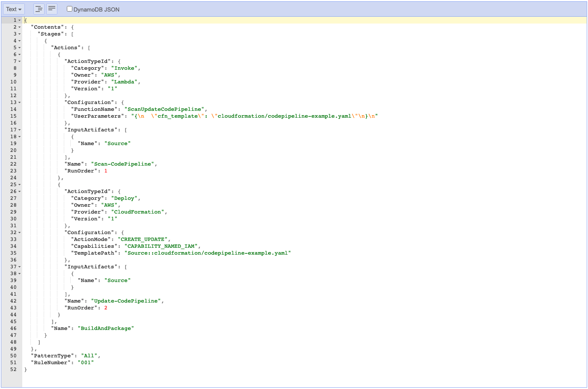Screen dimensions: 588x389
Task: Click the "Deploy" category value
Action: [124, 199]
